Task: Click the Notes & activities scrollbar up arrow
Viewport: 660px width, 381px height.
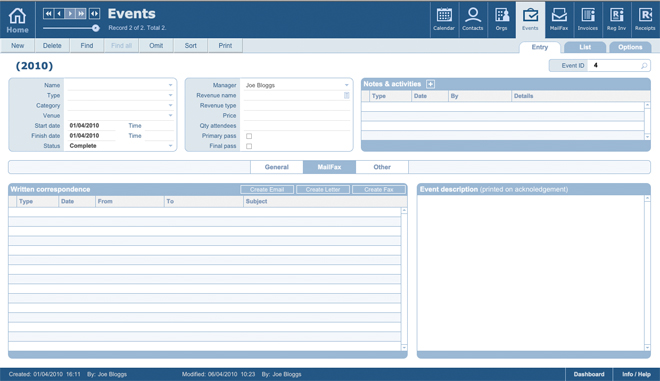Action: click(647, 105)
